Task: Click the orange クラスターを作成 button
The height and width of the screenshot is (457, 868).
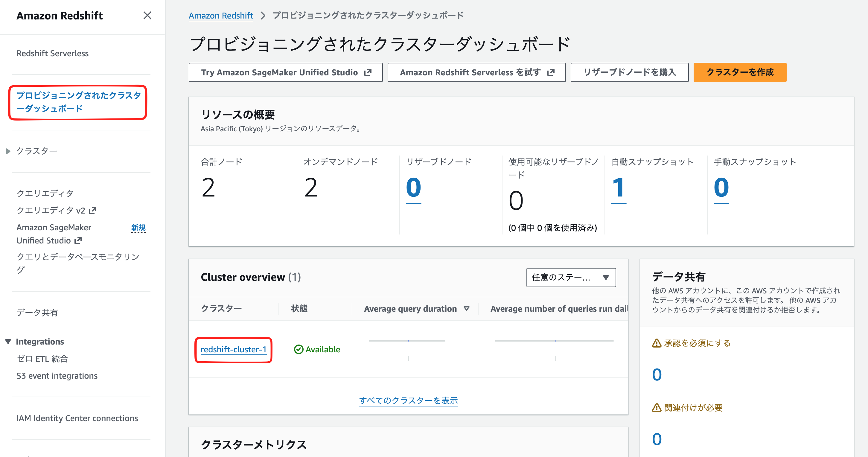Action: coord(740,72)
